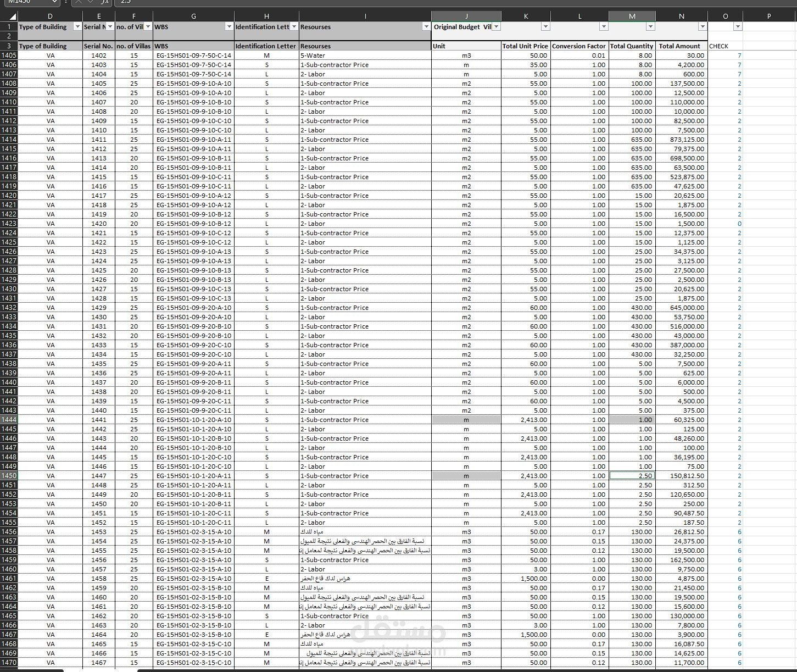The height and width of the screenshot is (672, 797).
Task: Click the 'Identification Letter' cell in row 3
Action: 266,46
